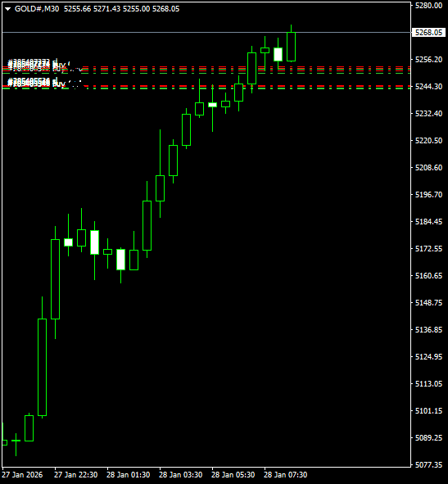Click the GOLD#,M30 symbol title
The width and height of the screenshot is (448, 484).
click(x=37, y=9)
